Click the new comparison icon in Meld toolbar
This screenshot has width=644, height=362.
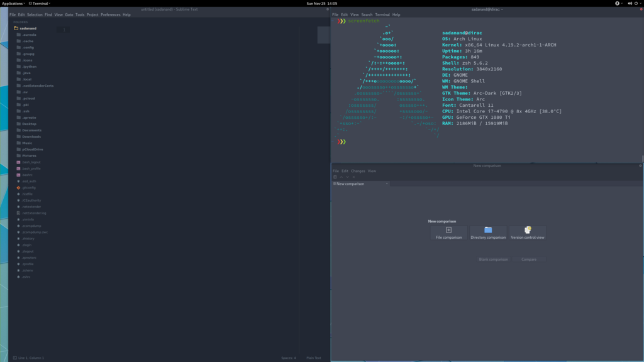(x=335, y=177)
